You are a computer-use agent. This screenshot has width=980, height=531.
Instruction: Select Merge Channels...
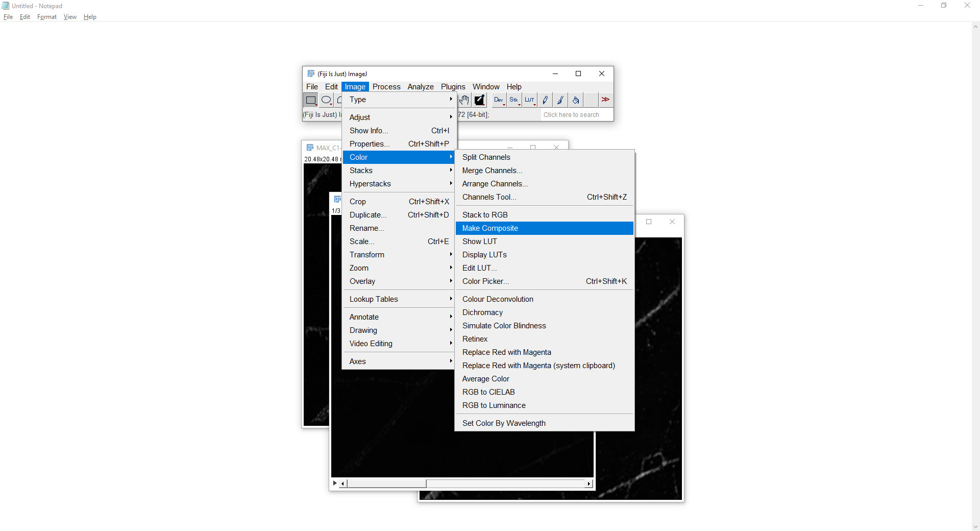click(545, 171)
